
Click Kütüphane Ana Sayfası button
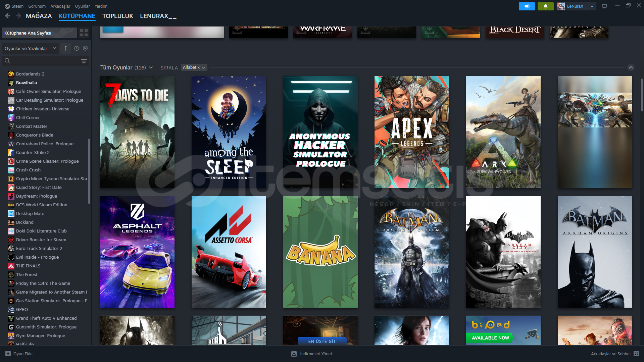pos(40,33)
